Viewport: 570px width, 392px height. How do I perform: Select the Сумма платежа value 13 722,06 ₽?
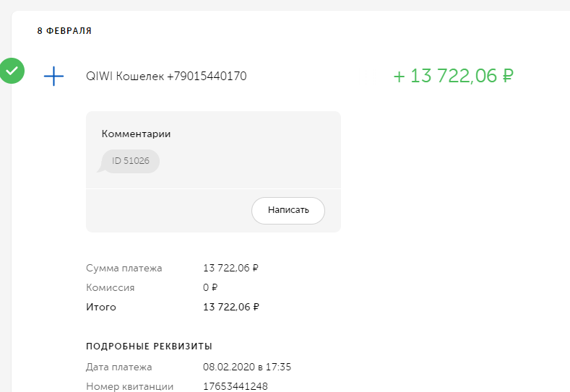coord(230,268)
